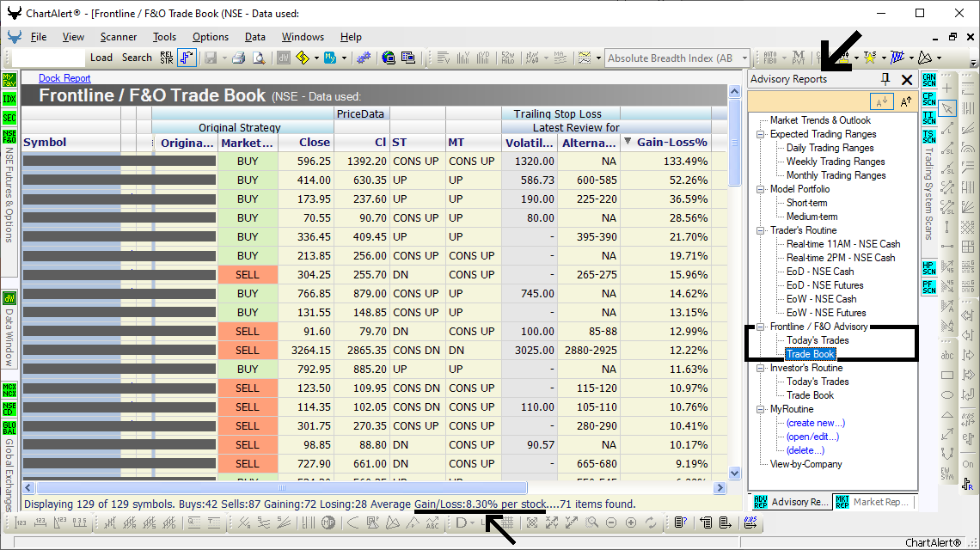
Task: Collapse Investor's Routine tree node
Action: pyautogui.click(x=761, y=368)
